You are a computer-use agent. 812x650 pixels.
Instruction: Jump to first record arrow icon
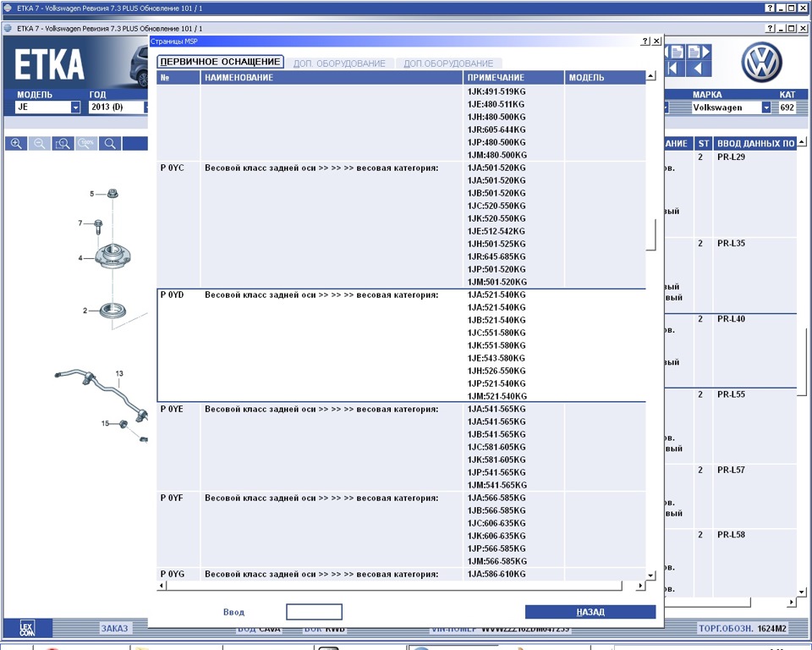673,69
